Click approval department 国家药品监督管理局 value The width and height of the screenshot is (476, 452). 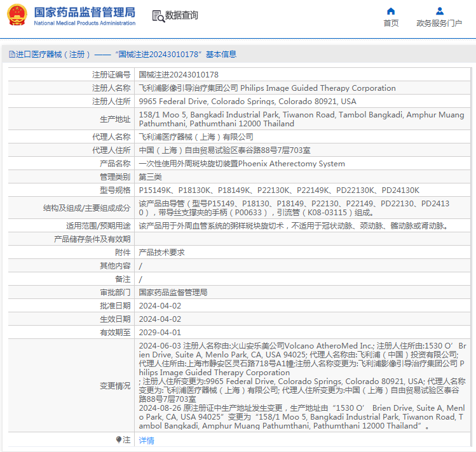point(173,293)
